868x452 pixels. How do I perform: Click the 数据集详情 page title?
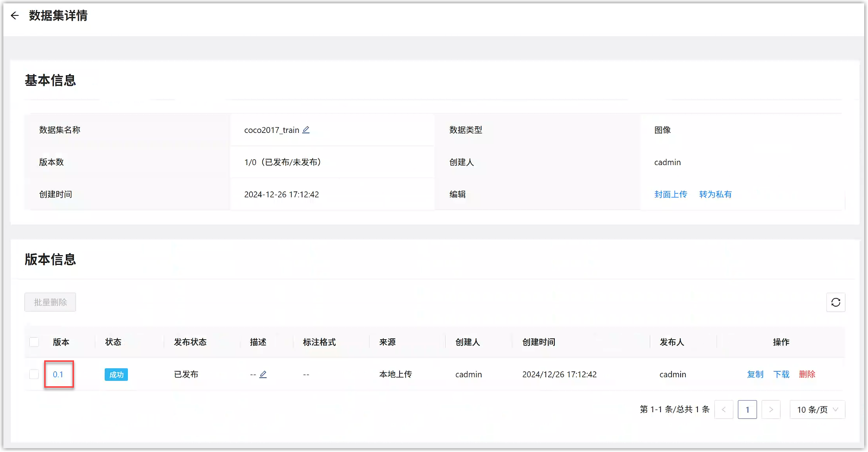pos(58,16)
